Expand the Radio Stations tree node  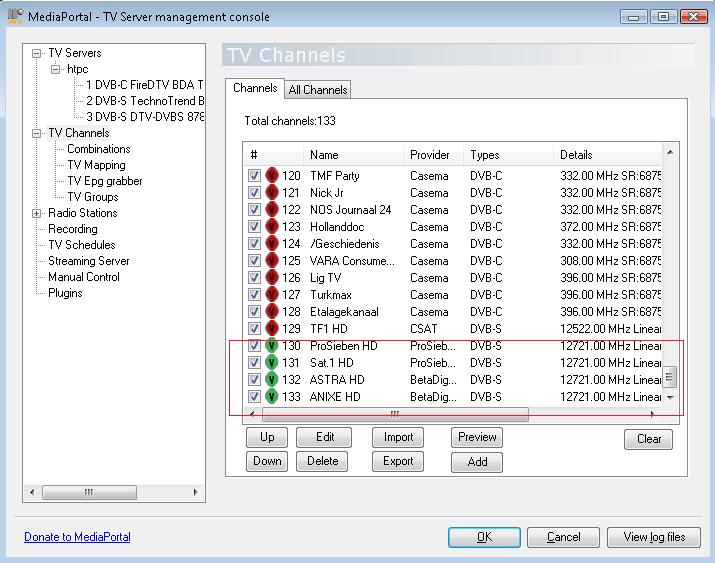click(37, 213)
